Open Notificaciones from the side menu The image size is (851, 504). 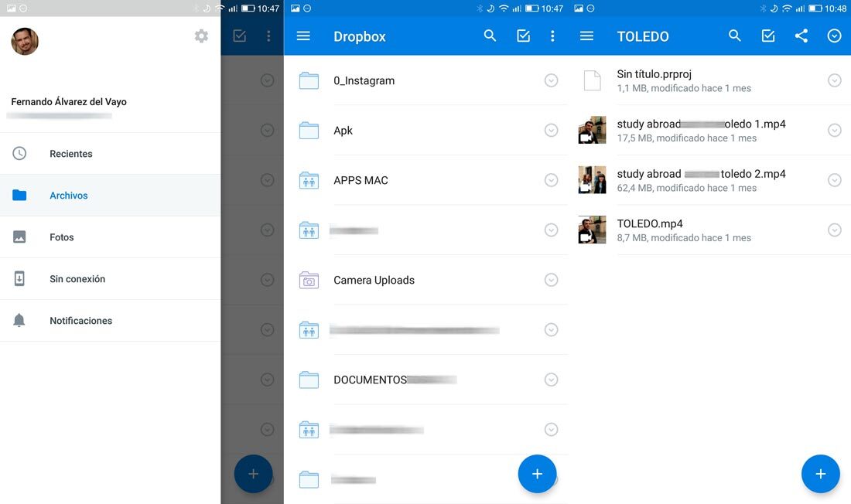coord(80,321)
